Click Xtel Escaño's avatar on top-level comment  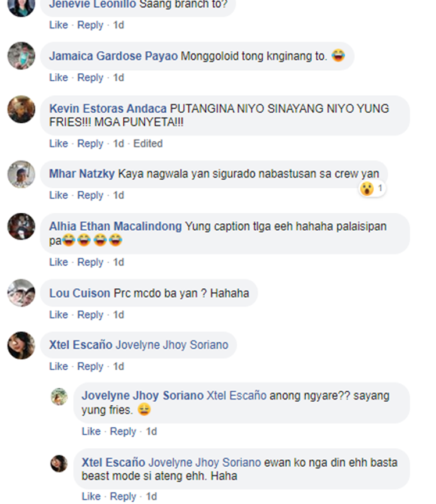click(22, 345)
